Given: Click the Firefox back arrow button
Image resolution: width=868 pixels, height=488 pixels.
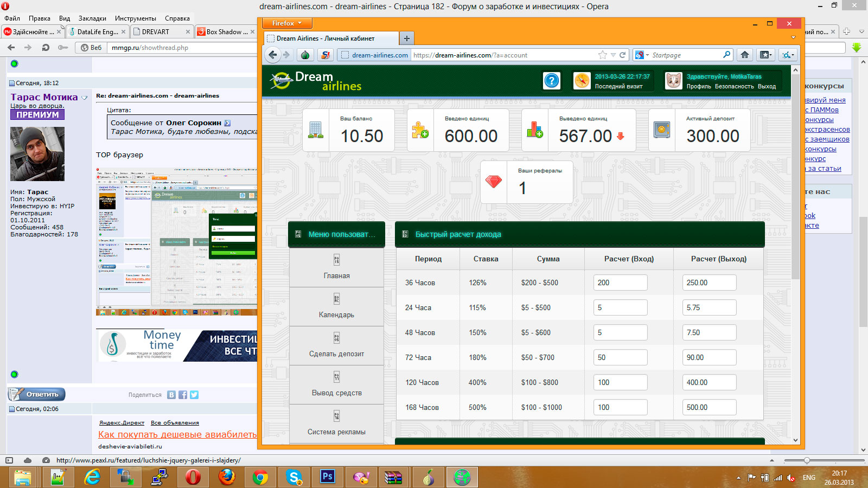Looking at the screenshot, I should click(273, 55).
